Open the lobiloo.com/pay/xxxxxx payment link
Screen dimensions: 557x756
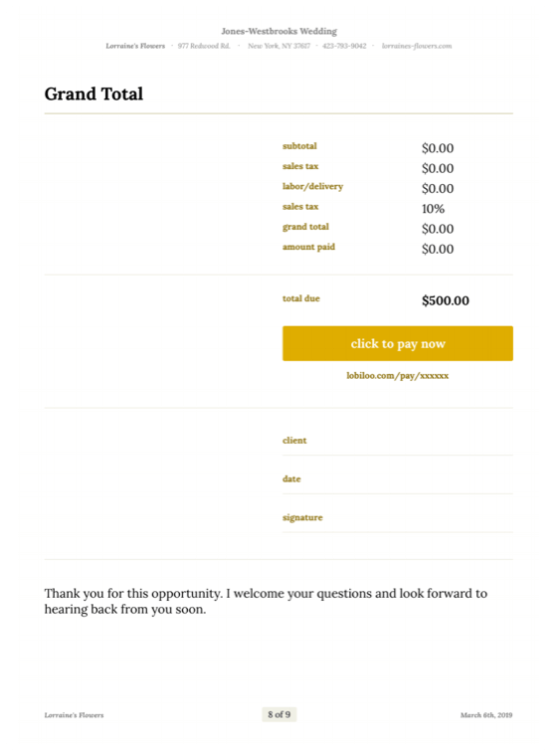(398, 376)
